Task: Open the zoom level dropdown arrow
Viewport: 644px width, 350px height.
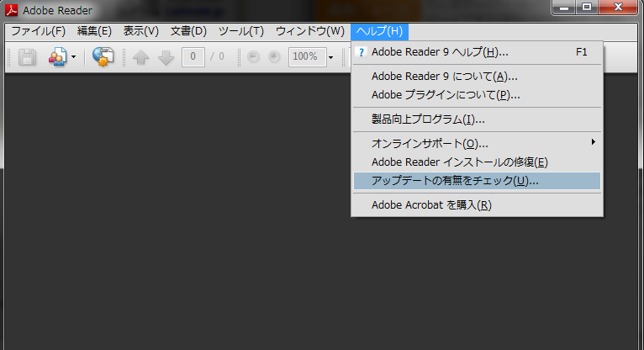Action: point(330,57)
